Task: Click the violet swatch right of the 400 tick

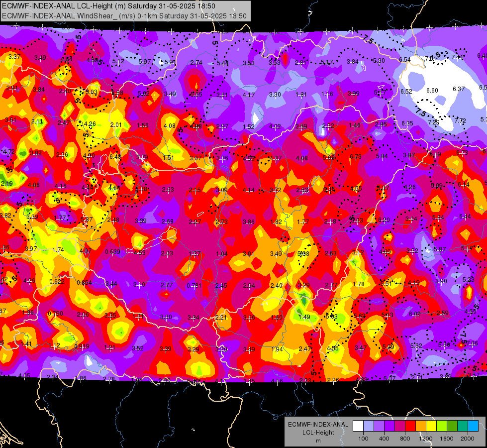Action: [390, 426]
